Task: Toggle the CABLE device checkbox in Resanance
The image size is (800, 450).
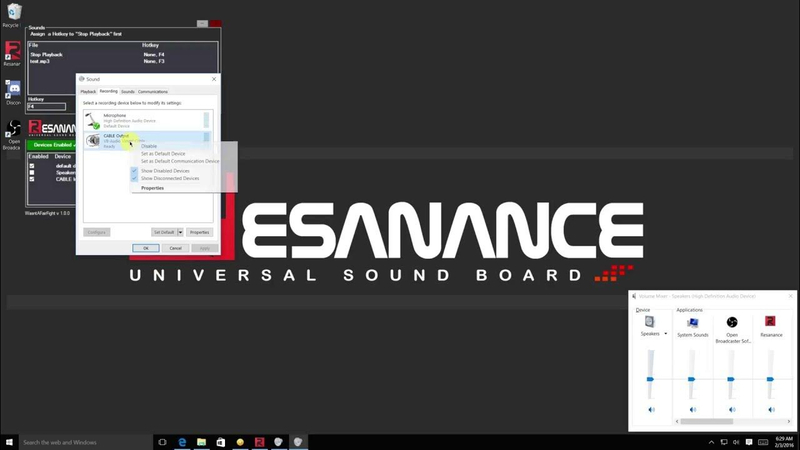Action: click(x=32, y=179)
